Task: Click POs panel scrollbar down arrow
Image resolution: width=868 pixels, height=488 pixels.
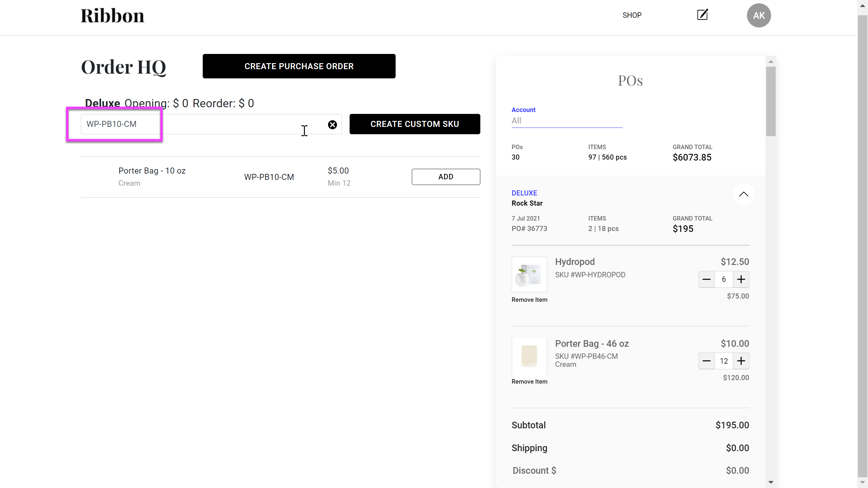Action: (771, 482)
